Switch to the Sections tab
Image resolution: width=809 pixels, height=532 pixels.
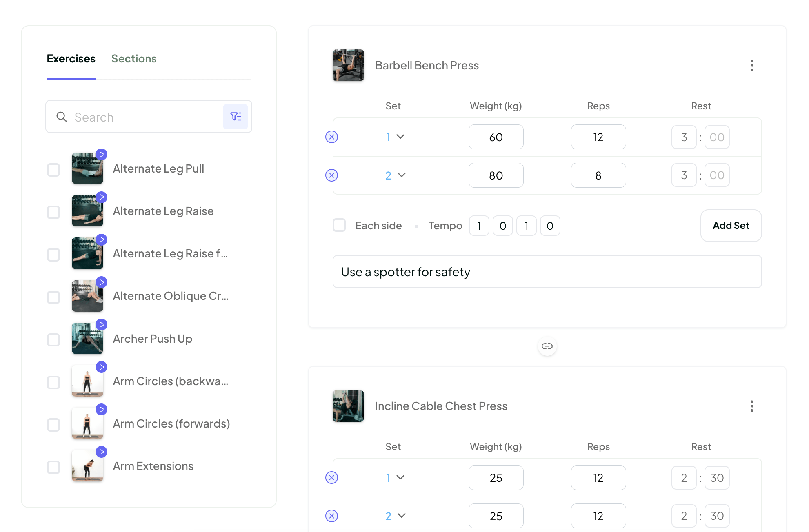(x=134, y=59)
